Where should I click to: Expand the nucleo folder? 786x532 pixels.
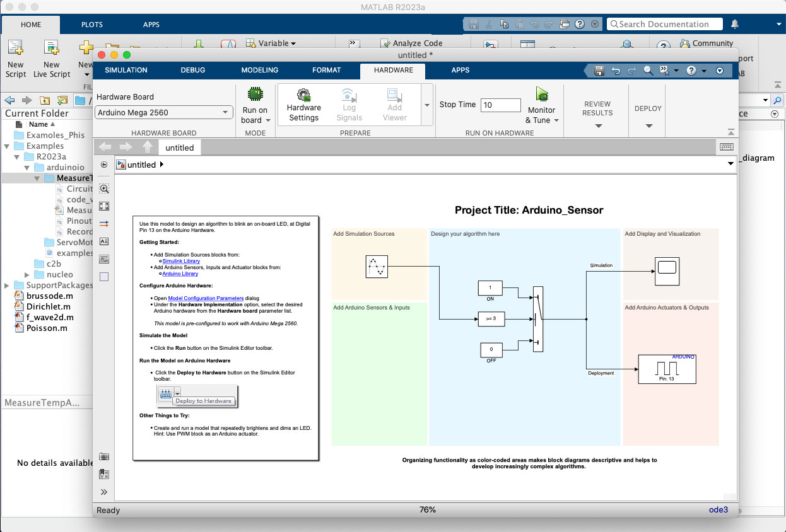pyautogui.click(x=27, y=275)
